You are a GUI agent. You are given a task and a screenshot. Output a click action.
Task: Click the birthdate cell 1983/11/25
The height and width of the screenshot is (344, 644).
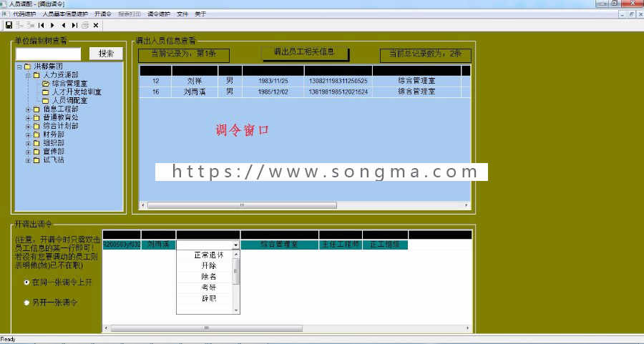click(273, 81)
